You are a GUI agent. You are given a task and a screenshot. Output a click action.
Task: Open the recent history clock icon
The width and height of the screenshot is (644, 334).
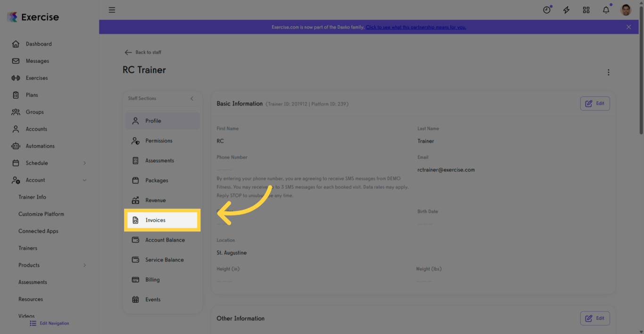coord(546,9)
